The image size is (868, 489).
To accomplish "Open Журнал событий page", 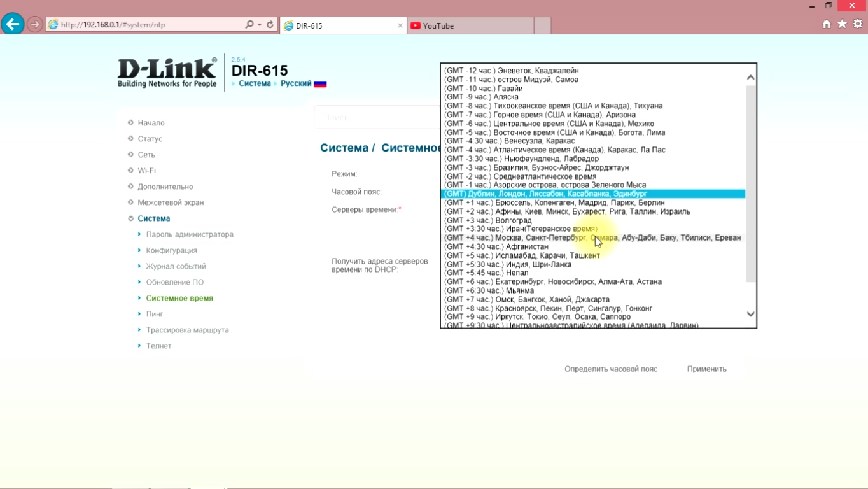I will [176, 266].
